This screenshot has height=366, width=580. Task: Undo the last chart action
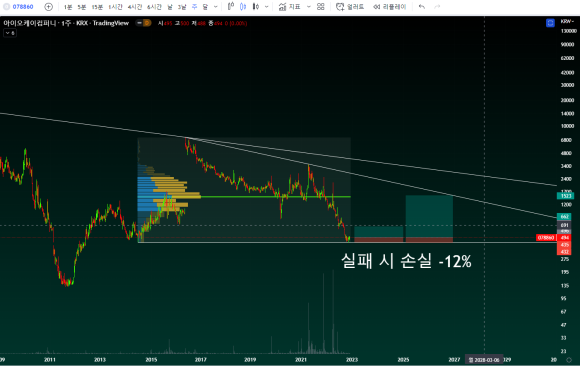[422, 7]
